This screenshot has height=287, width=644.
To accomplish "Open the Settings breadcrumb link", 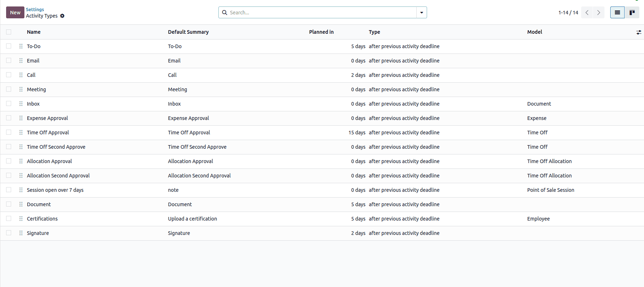I will click(x=35, y=10).
